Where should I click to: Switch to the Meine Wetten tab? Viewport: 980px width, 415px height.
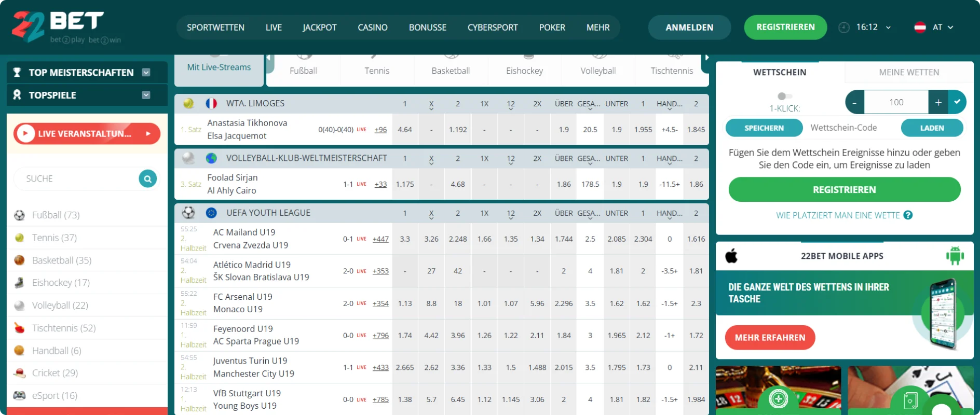(909, 72)
